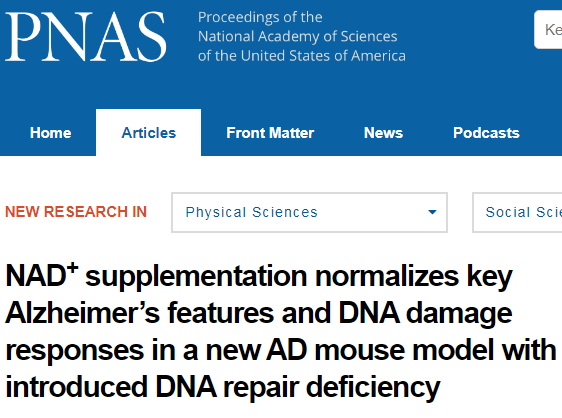
Task: Click the Proceedings of the National Academy text
Action: click(x=301, y=37)
